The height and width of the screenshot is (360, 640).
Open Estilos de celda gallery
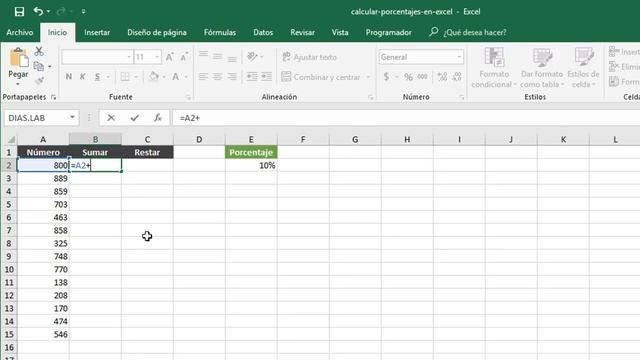(583, 68)
